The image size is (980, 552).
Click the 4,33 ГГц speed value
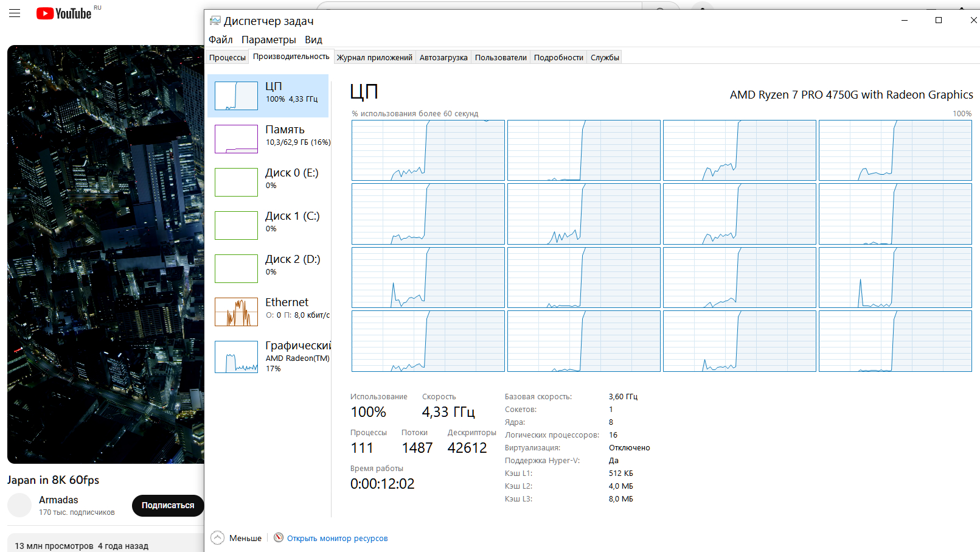pyautogui.click(x=448, y=412)
